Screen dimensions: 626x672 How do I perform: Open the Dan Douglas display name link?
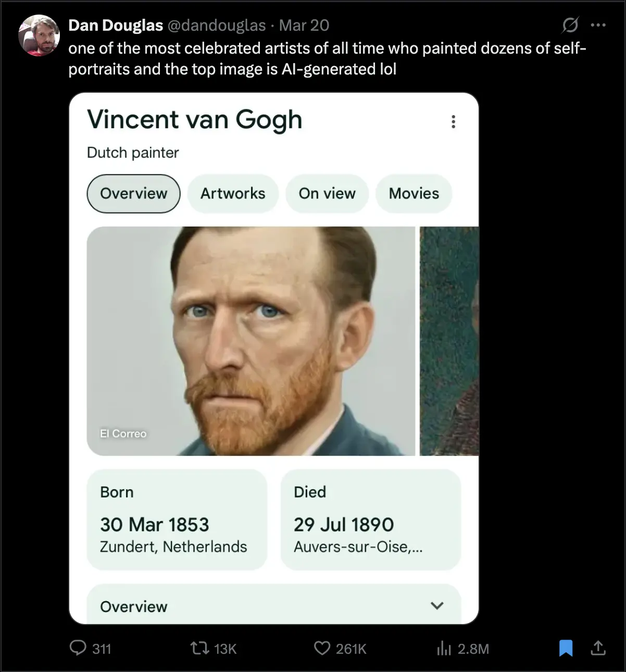(x=116, y=25)
